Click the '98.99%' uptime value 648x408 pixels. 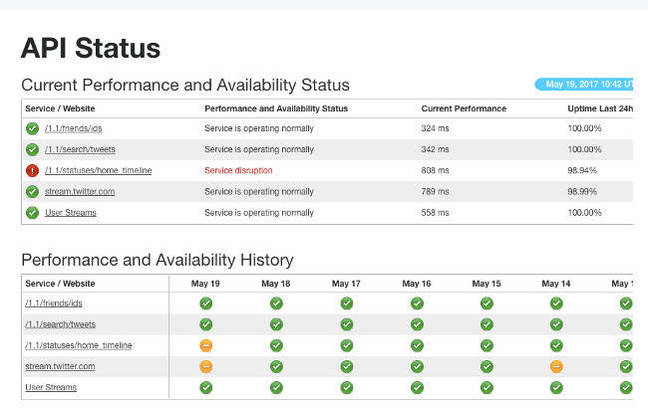pyautogui.click(x=582, y=191)
